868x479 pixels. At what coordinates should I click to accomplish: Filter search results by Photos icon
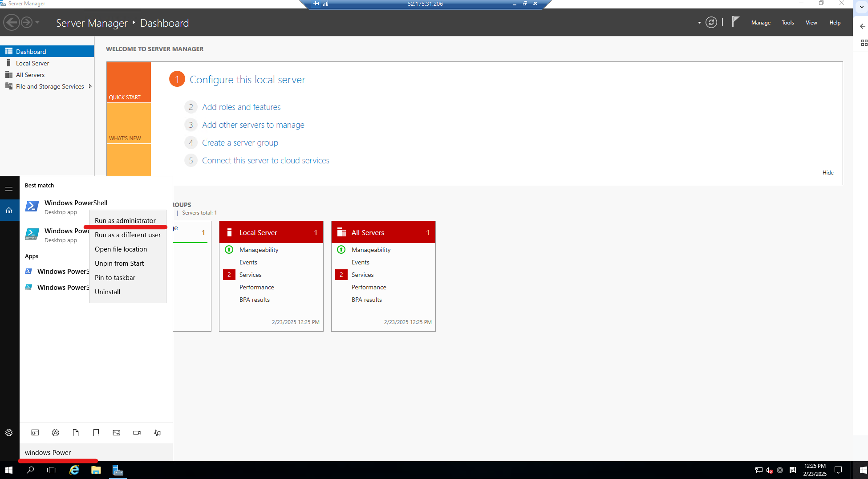pyautogui.click(x=117, y=433)
